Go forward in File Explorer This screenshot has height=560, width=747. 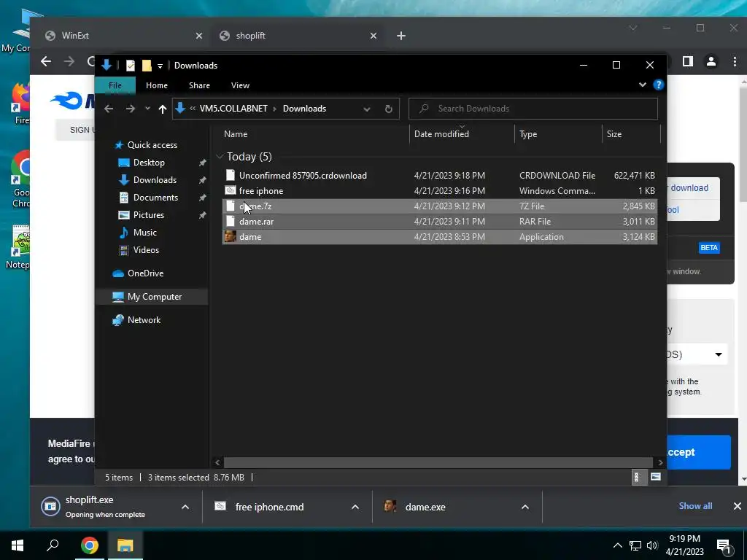point(130,109)
